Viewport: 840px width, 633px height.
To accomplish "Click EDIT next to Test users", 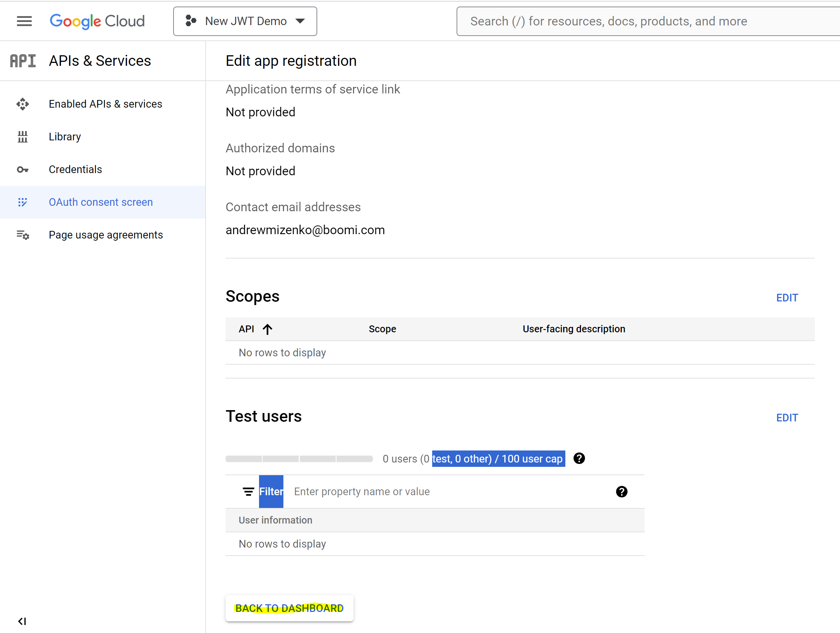I will pyautogui.click(x=787, y=417).
